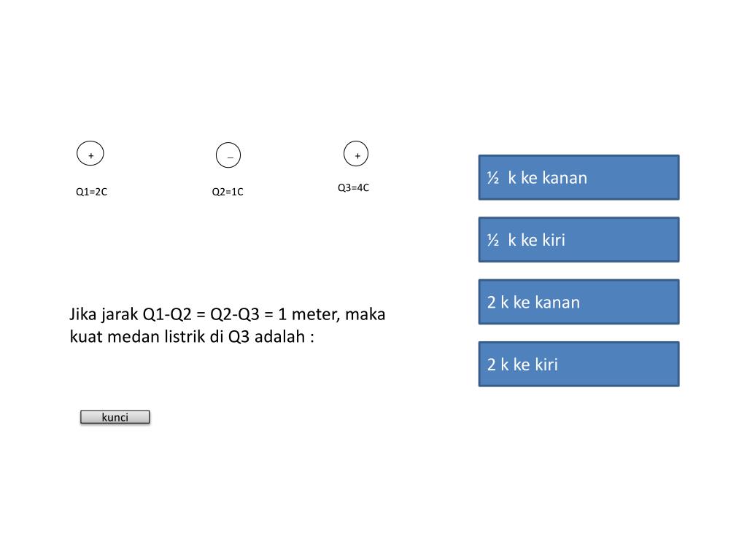Click the plus sign inside Q1 circle
This screenshot has width=747, height=560.
point(91,156)
